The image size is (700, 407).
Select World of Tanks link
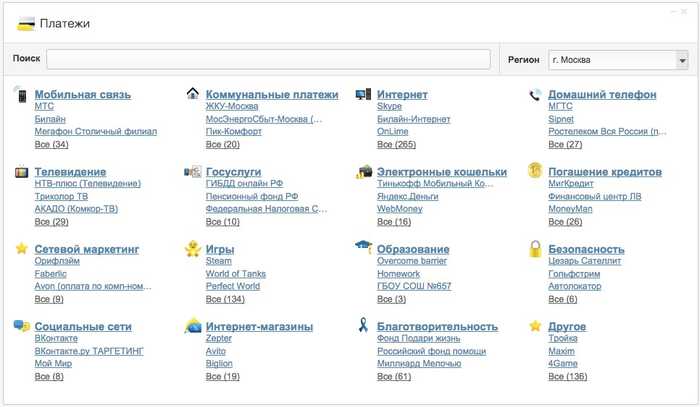pyautogui.click(x=235, y=274)
